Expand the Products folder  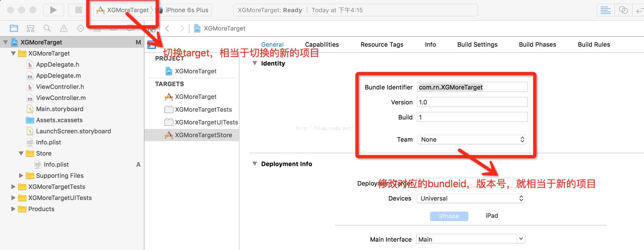[13, 209]
